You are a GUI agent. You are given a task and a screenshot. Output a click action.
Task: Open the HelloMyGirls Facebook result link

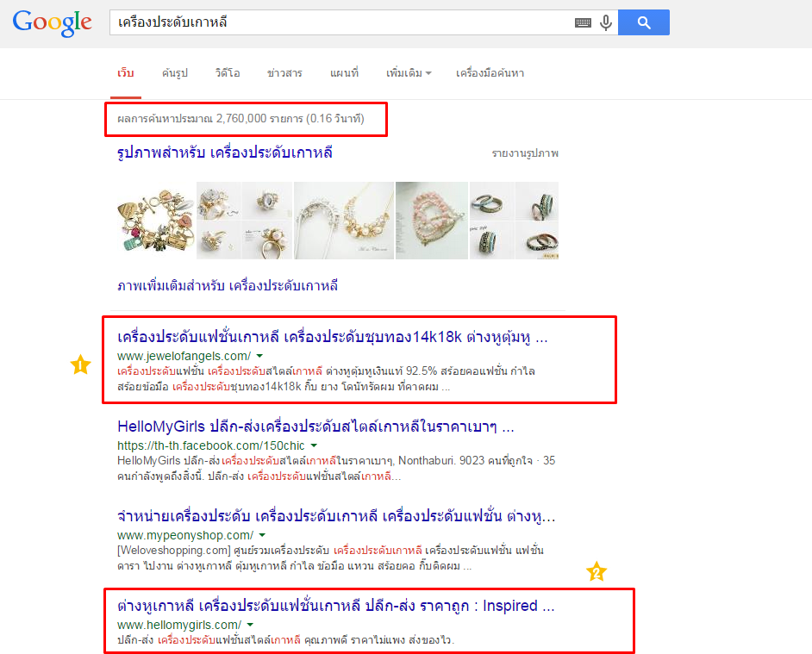point(315,427)
